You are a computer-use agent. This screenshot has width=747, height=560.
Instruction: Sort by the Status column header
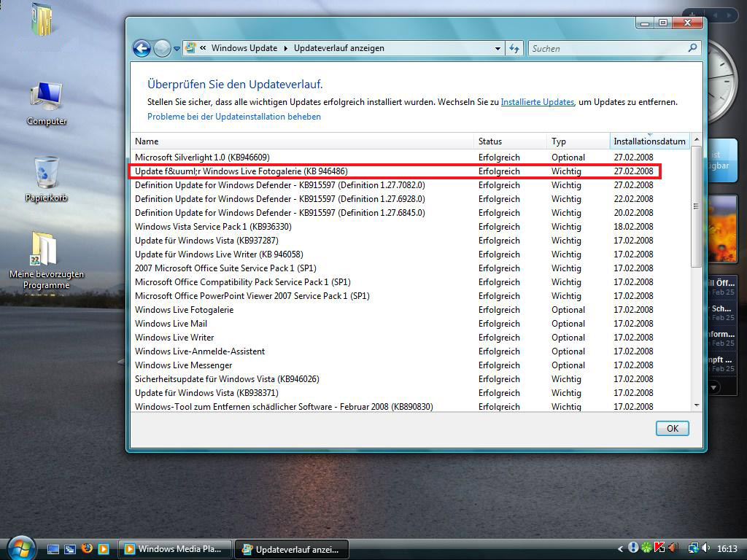510,141
